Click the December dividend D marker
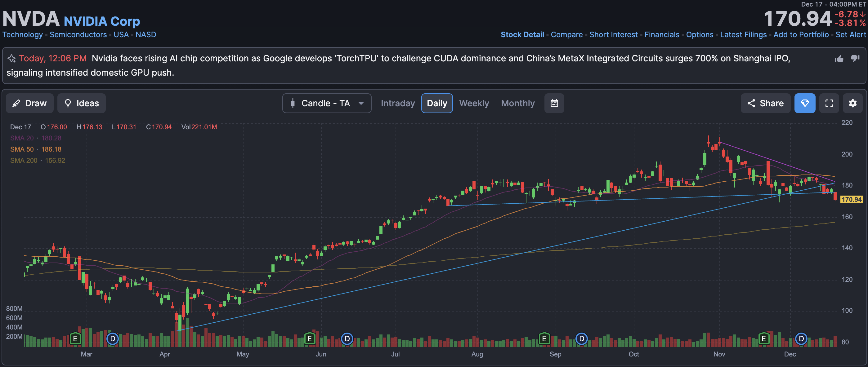Viewport: 868px width, 367px height. 801,338
